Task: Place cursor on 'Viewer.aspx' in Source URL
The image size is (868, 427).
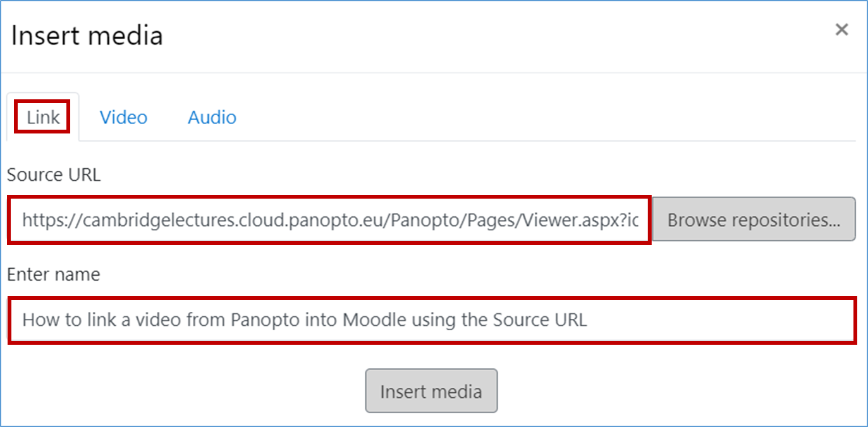Action: pos(561,220)
